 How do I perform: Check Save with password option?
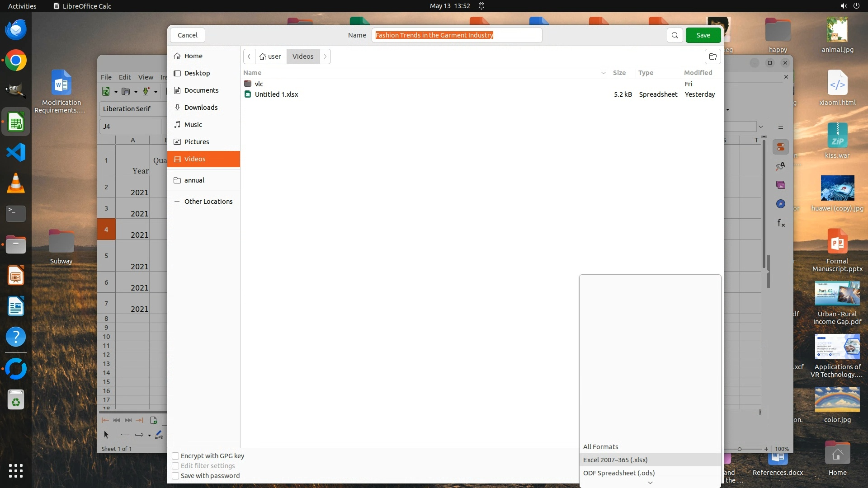[175, 476]
